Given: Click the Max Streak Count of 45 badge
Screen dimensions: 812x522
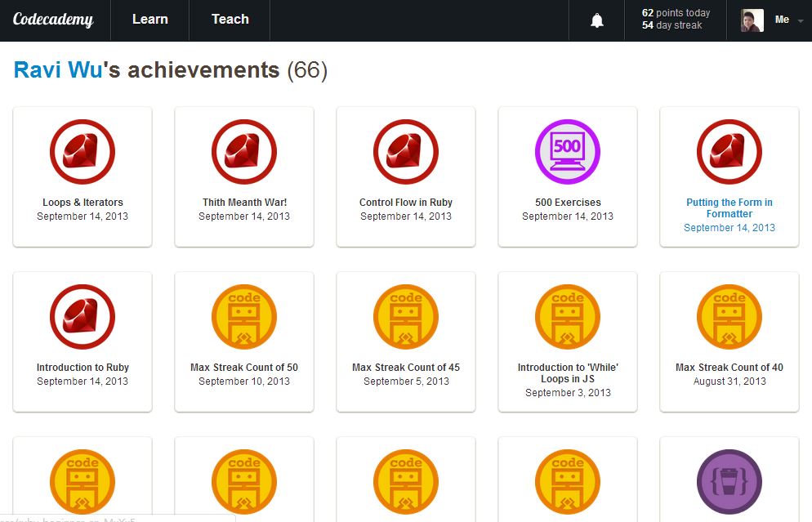Looking at the screenshot, I should 406,318.
